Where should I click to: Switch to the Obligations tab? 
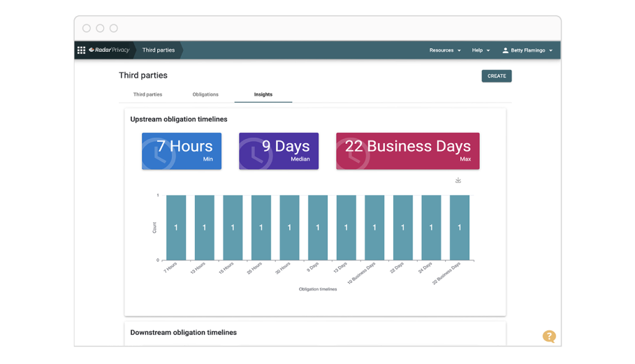tap(205, 94)
